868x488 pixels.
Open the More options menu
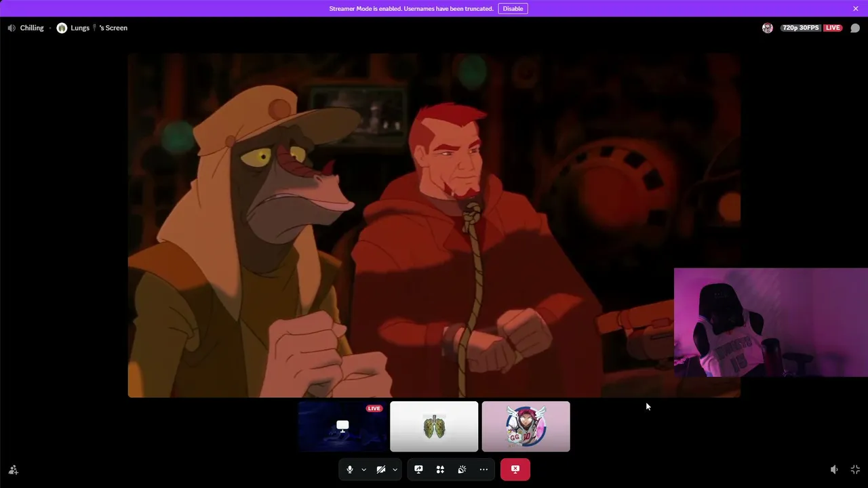coord(484,469)
